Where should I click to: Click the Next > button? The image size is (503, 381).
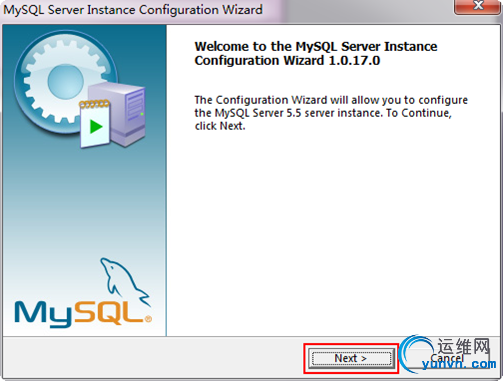pyautogui.click(x=351, y=358)
